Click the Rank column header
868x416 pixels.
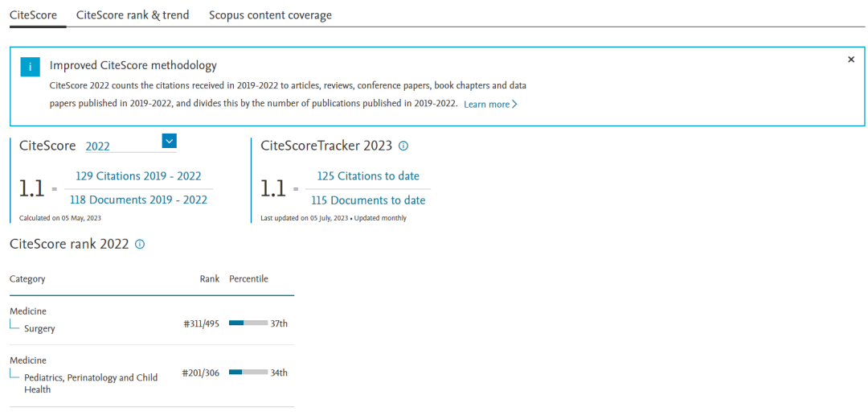[210, 279]
